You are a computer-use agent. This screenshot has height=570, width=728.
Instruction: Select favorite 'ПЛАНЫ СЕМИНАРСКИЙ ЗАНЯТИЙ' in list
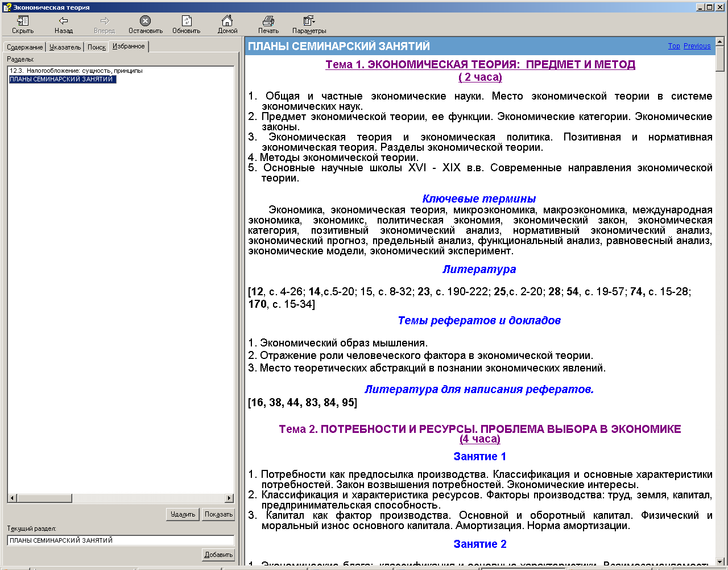[63, 80]
